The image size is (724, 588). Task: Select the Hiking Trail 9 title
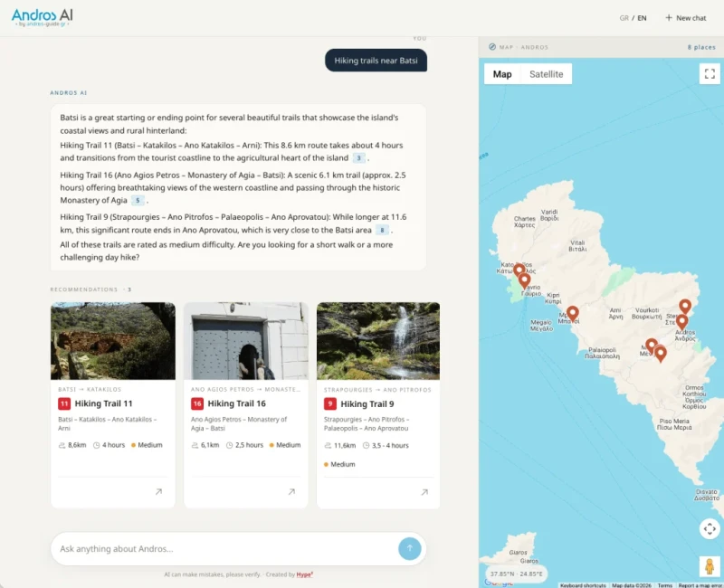point(367,404)
